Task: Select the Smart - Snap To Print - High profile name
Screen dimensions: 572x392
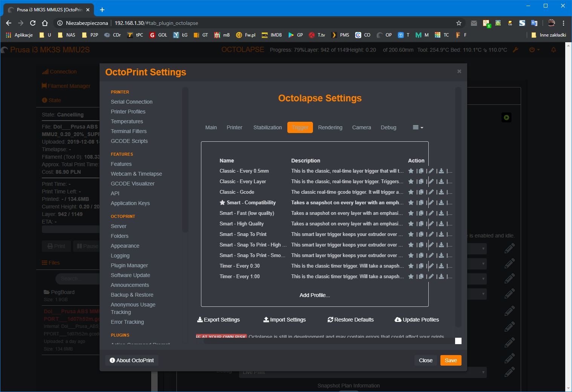Action: 253,245
